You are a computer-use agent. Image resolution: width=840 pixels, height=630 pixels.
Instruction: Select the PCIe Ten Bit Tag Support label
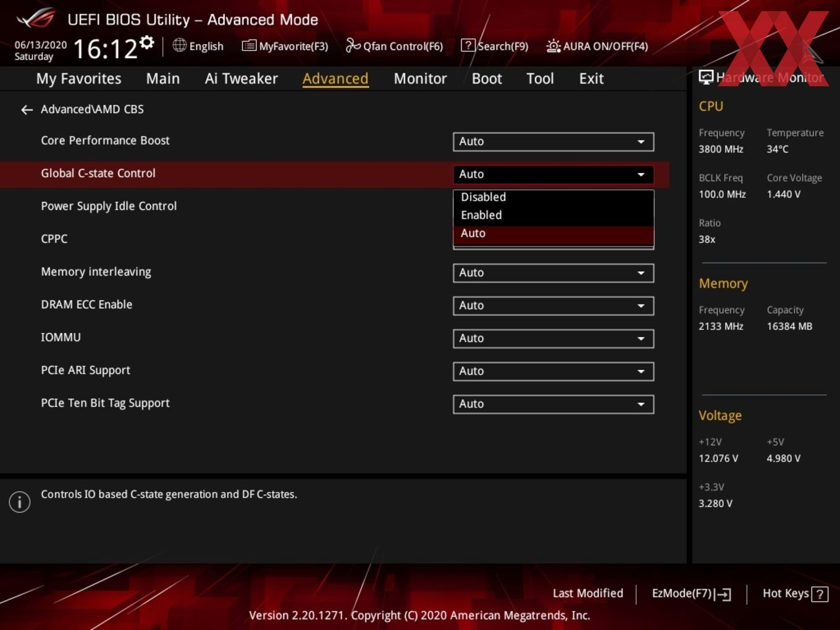click(105, 403)
